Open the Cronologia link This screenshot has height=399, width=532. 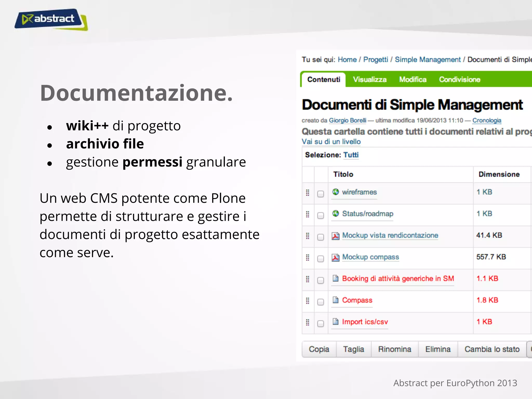487,121
